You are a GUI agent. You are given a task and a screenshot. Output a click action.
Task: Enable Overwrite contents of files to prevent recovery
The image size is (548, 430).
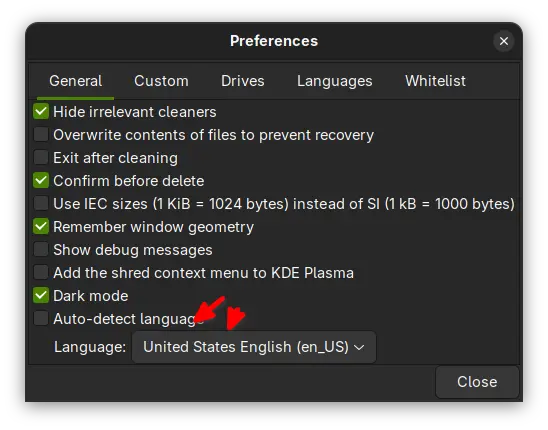pos(41,135)
